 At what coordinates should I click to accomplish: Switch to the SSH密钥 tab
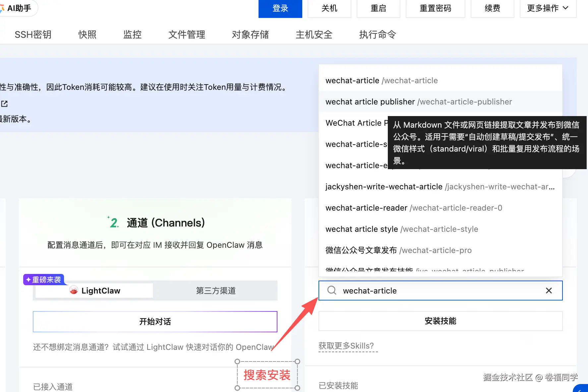tap(33, 34)
